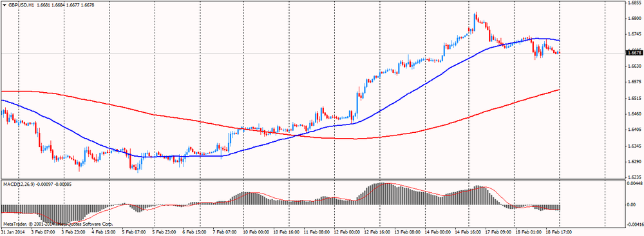Click the -0.00416 MACD scale value

coord(633,225)
